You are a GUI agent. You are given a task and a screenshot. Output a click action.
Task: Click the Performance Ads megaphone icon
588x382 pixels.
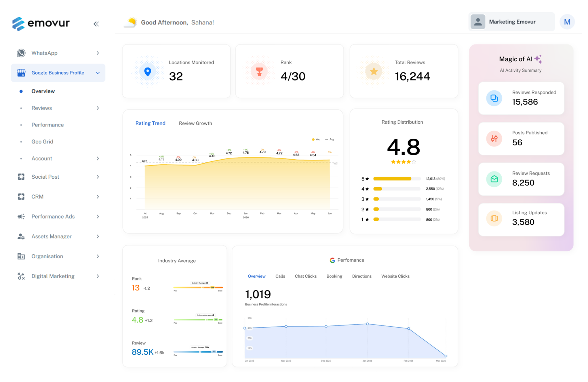point(21,217)
